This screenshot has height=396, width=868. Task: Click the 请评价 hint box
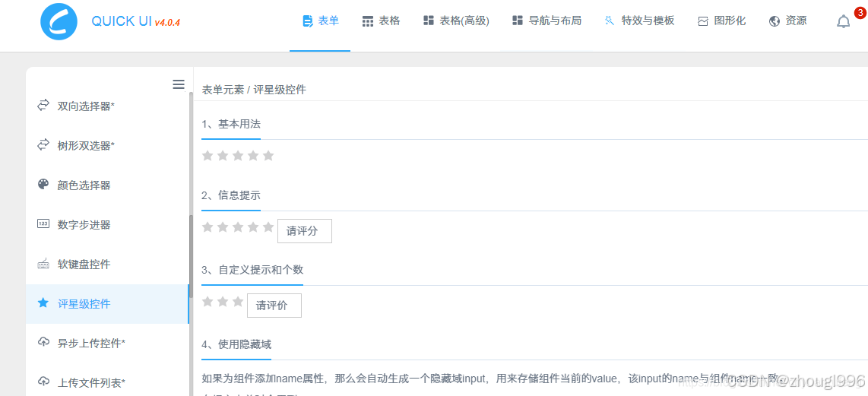click(x=274, y=306)
